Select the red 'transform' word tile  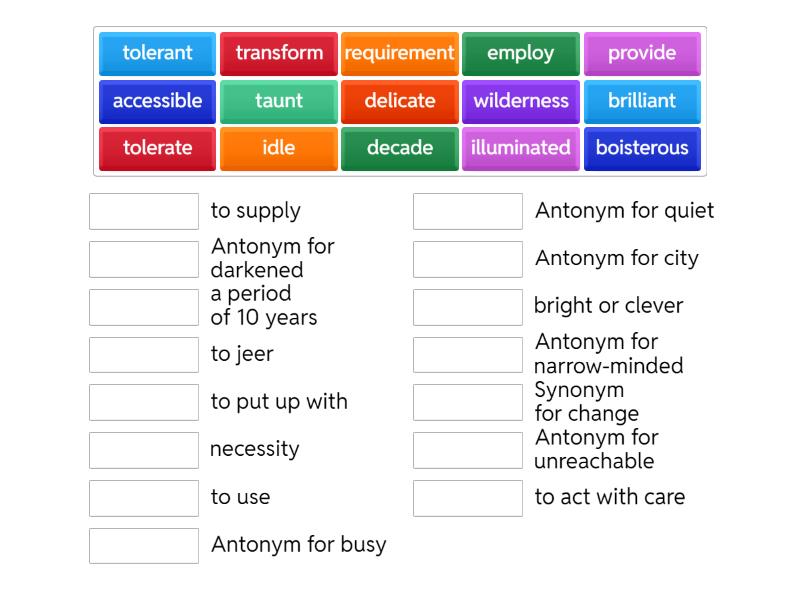point(279,54)
